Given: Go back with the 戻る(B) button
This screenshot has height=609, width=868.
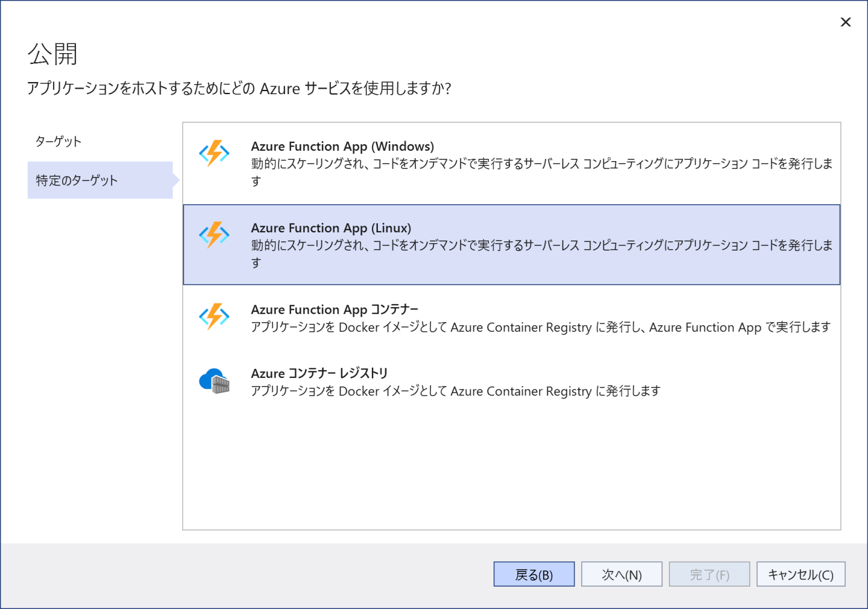Looking at the screenshot, I should (534, 574).
